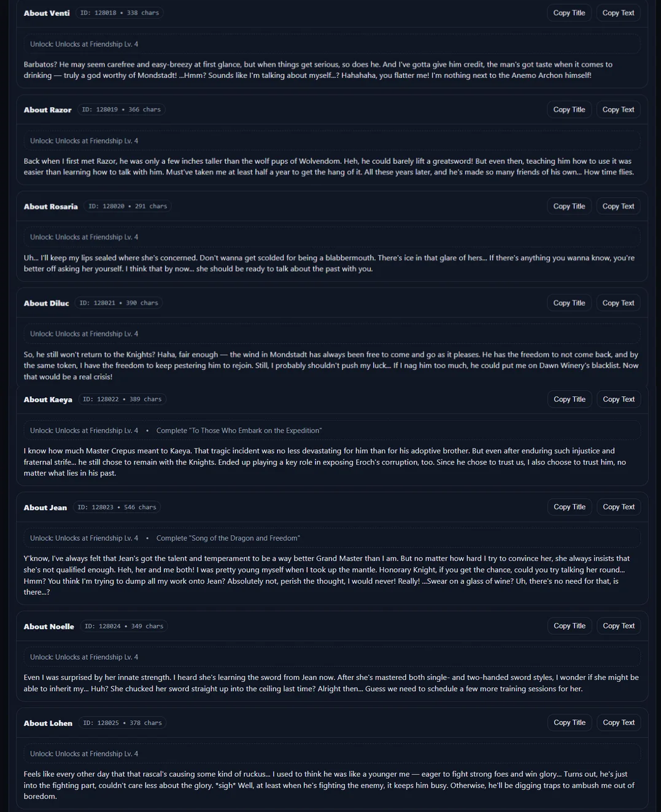Copy text of About Razor entry
Viewport: 661px width, 812px height.
[618, 110]
